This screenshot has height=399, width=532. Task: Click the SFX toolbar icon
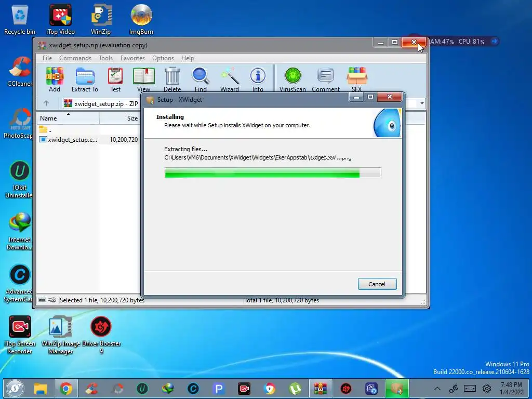coord(356,79)
